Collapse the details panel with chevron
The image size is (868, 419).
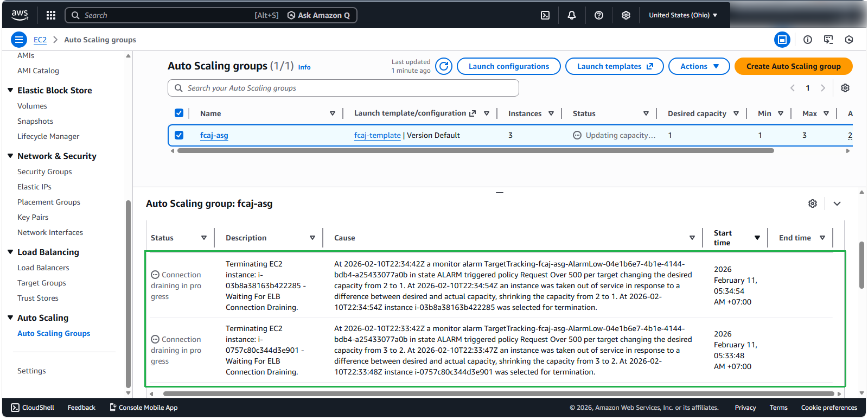point(837,204)
